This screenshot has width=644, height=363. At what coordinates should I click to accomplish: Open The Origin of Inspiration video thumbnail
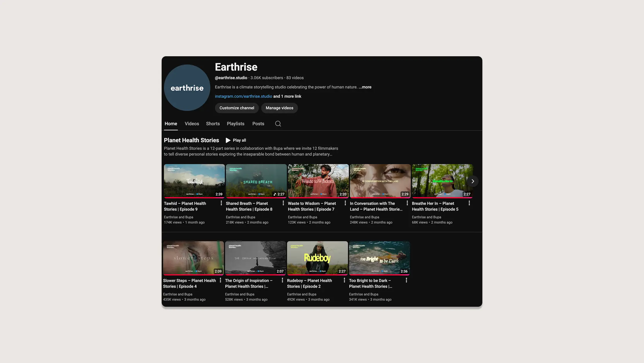pyautogui.click(x=255, y=258)
